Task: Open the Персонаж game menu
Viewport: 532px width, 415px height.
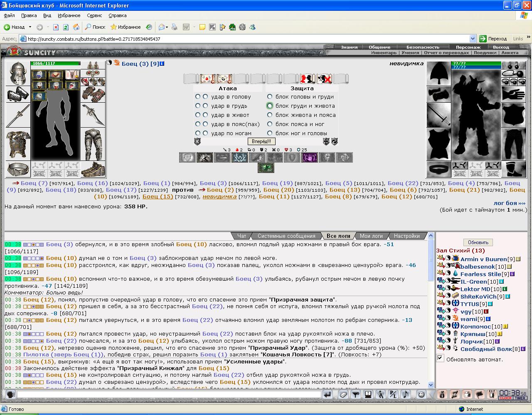Action: click(468, 47)
